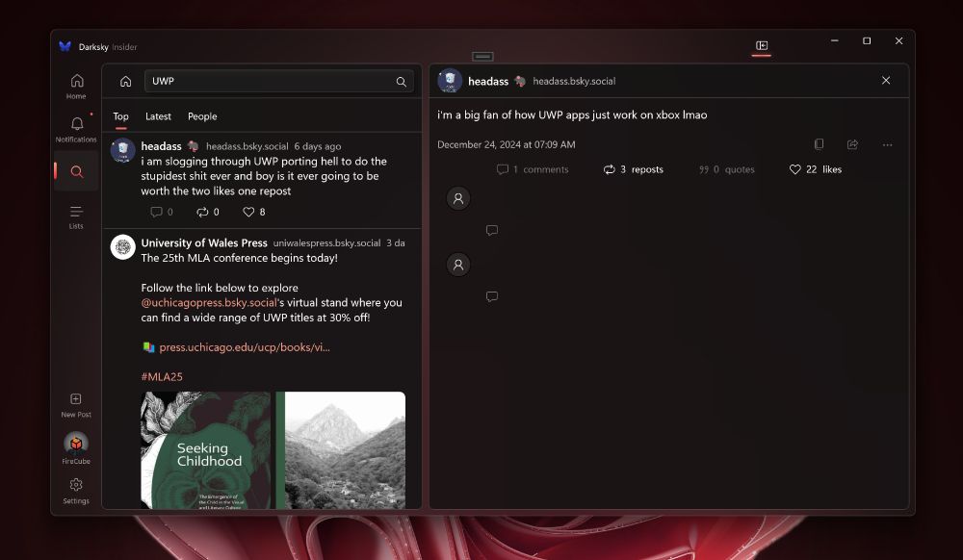Minimize the Darksky window
The image size is (963, 560).
click(x=835, y=41)
